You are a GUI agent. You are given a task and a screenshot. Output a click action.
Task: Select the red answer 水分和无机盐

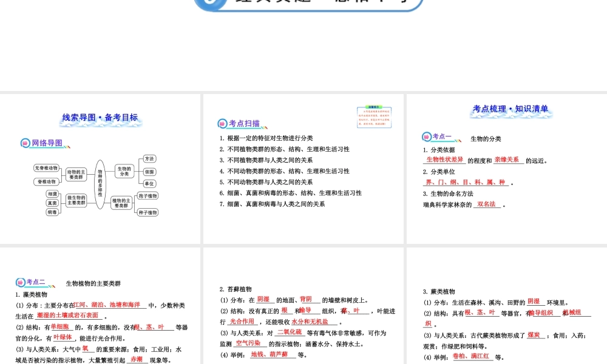pos(310,322)
